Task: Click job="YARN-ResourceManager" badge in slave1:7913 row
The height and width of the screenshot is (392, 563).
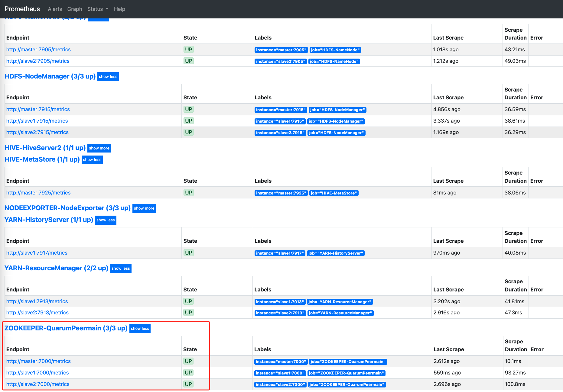Action: coord(340,302)
